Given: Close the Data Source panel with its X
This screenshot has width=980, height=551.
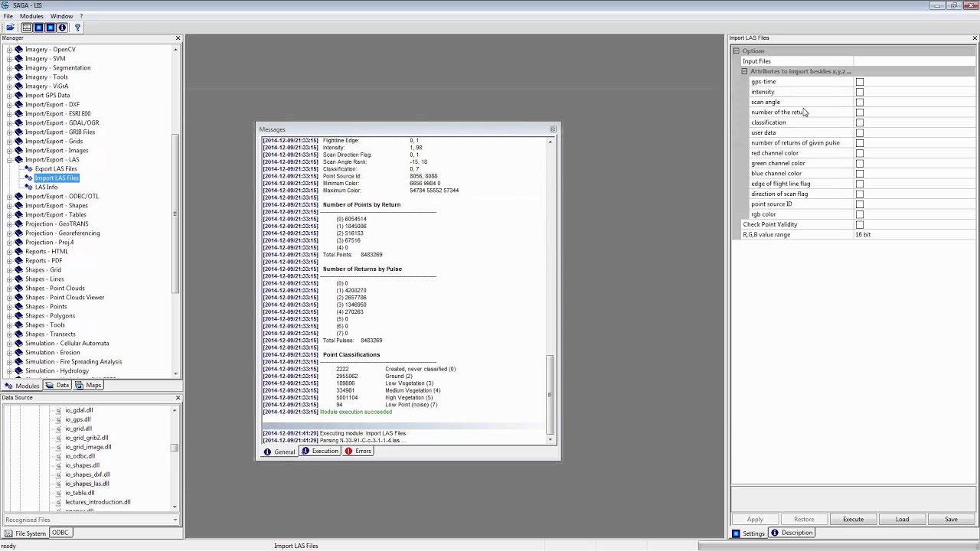Looking at the screenshot, I should coord(178,398).
